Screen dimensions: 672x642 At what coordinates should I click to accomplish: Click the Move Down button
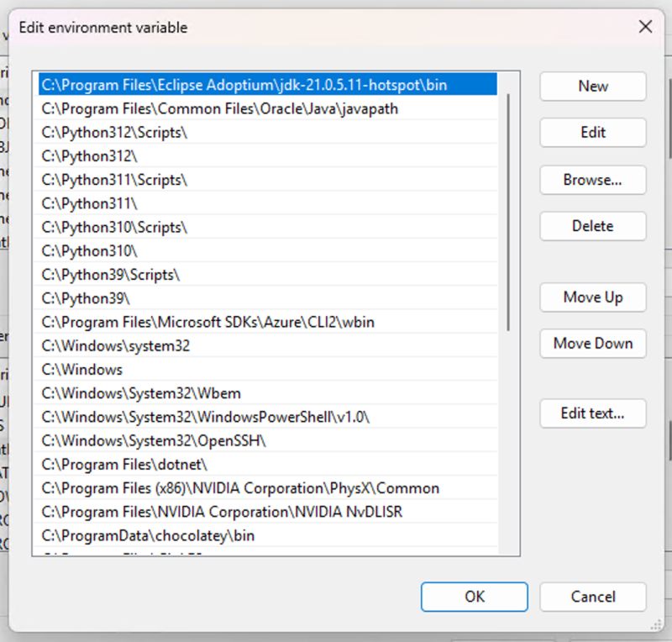click(592, 344)
